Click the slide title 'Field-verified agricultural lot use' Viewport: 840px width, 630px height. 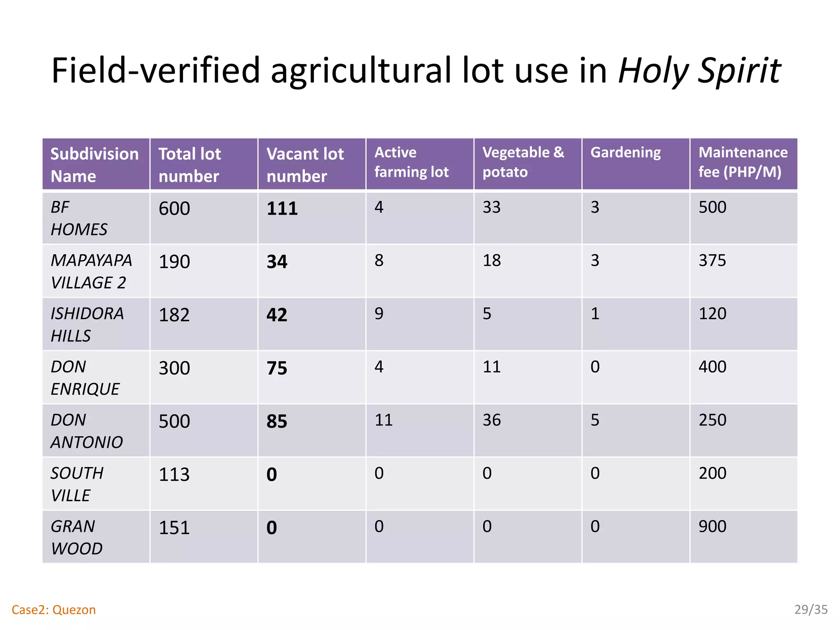416,71
